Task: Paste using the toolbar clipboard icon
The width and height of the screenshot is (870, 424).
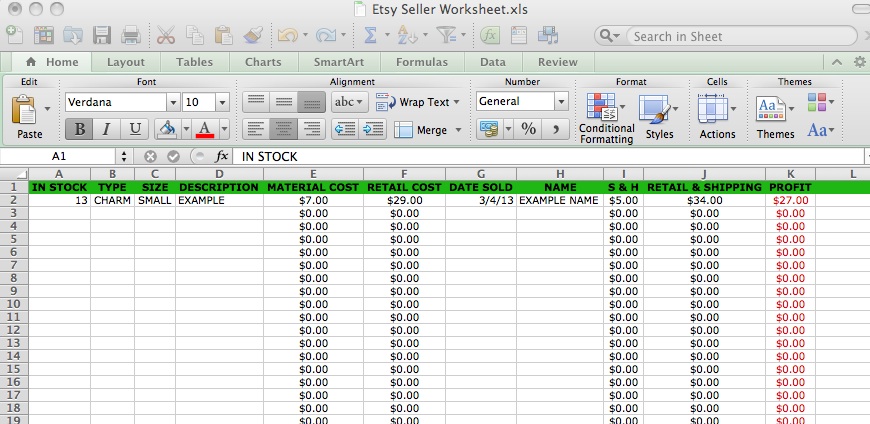Action: pyautogui.click(x=223, y=36)
